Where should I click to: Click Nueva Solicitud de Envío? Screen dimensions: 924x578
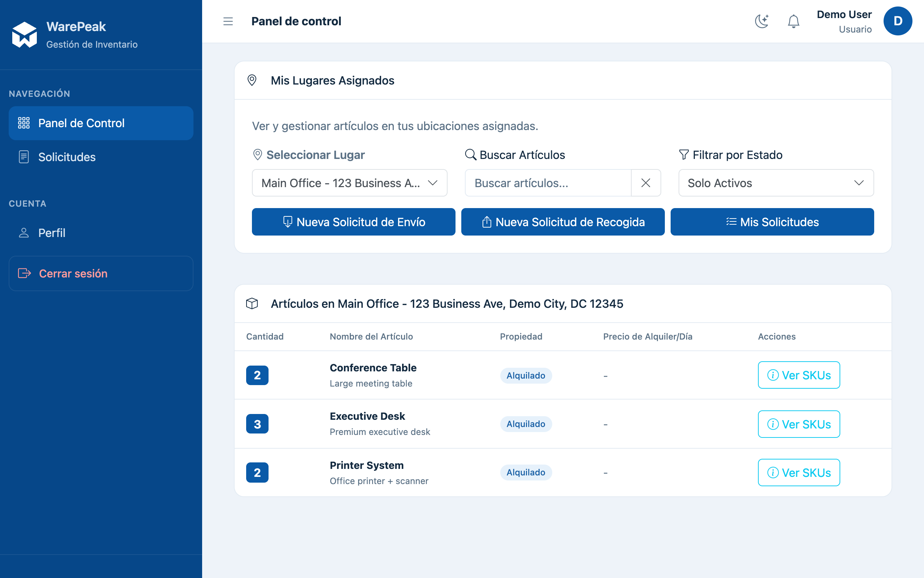point(354,222)
